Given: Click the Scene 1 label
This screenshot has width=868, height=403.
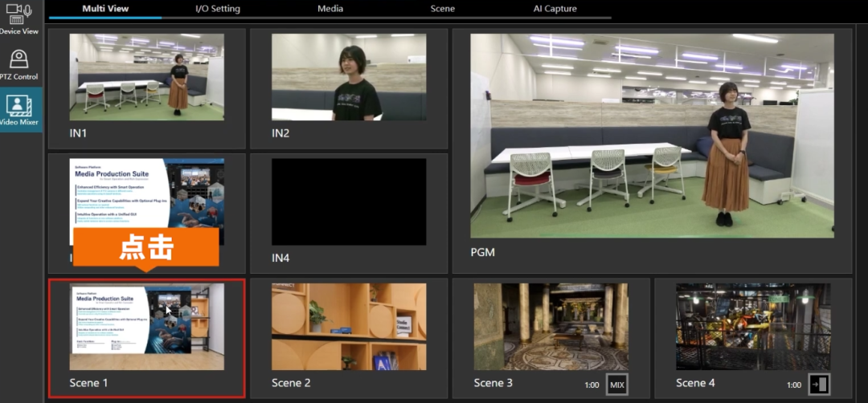Looking at the screenshot, I should pyautogui.click(x=88, y=383).
